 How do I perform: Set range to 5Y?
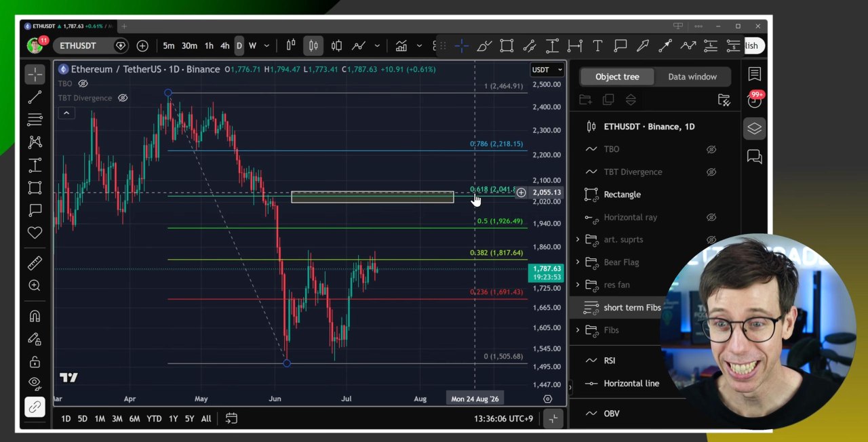pos(189,419)
